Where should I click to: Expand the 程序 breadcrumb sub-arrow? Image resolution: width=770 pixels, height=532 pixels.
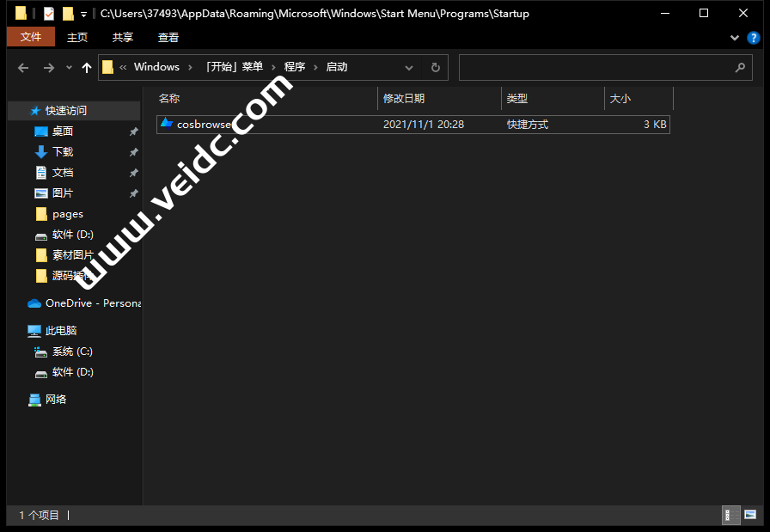[x=315, y=67]
